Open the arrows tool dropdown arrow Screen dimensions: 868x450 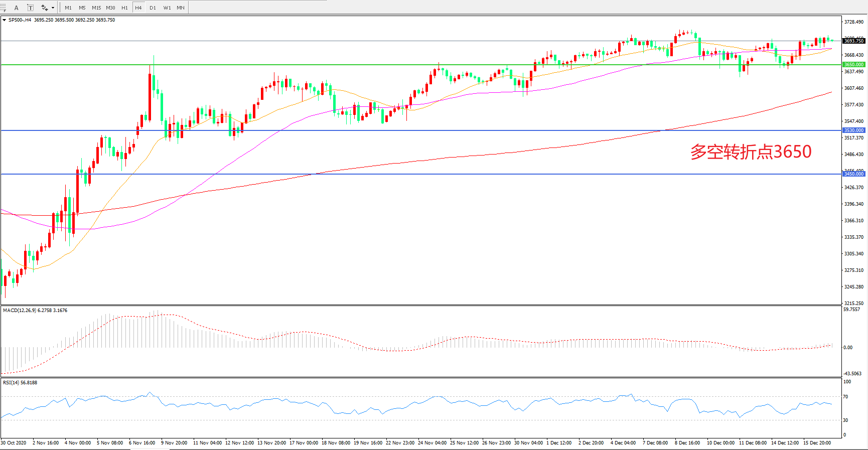[53, 8]
